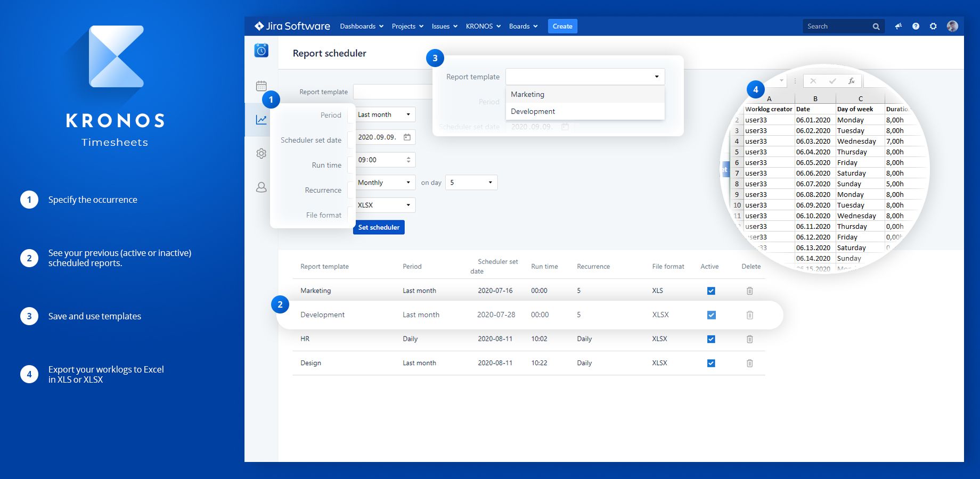Toggle Active checkbox for HR report
980x479 pixels.
(710, 339)
